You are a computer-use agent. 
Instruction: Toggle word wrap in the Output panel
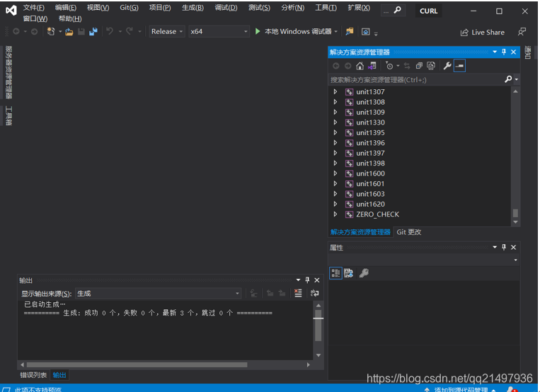point(314,294)
